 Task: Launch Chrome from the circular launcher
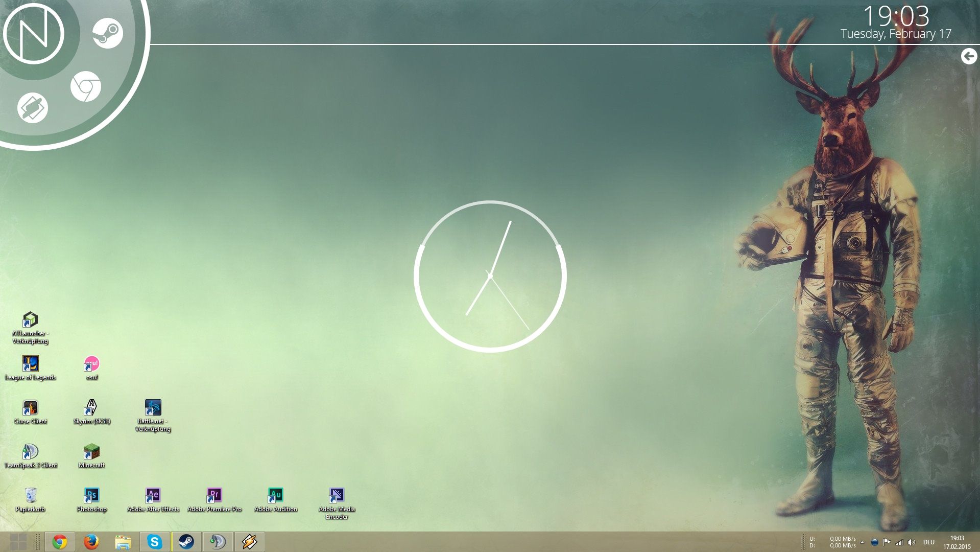click(85, 86)
